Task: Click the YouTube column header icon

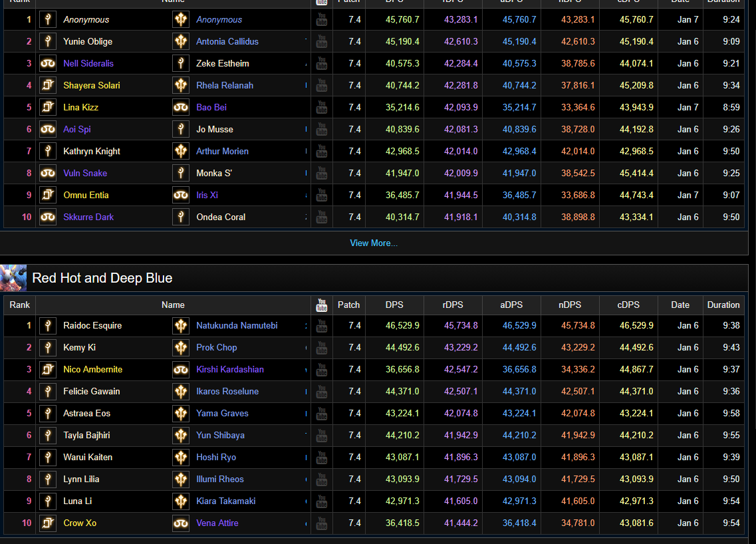Action: click(322, 305)
